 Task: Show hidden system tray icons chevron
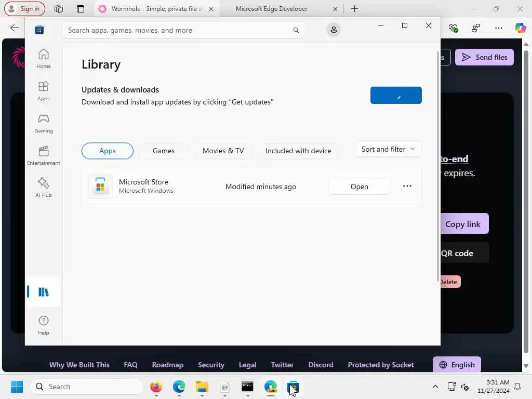tap(435, 387)
